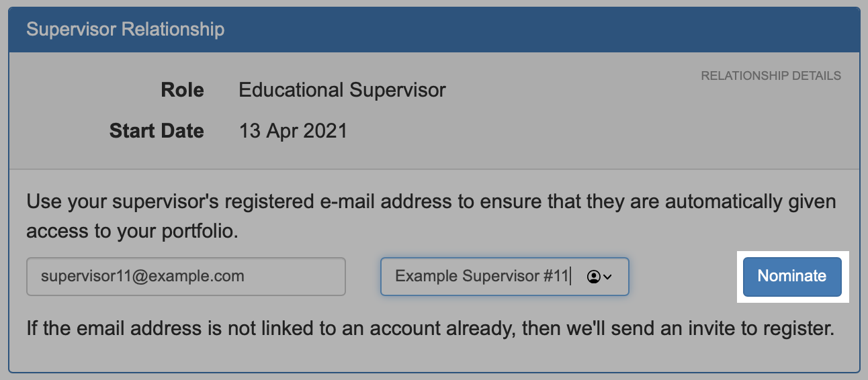
Task: Click the Role label
Action: point(182,90)
